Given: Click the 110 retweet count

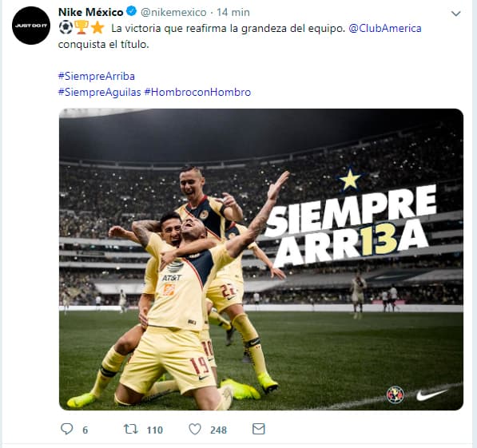Looking at the screenshot, I should (155, 430).
